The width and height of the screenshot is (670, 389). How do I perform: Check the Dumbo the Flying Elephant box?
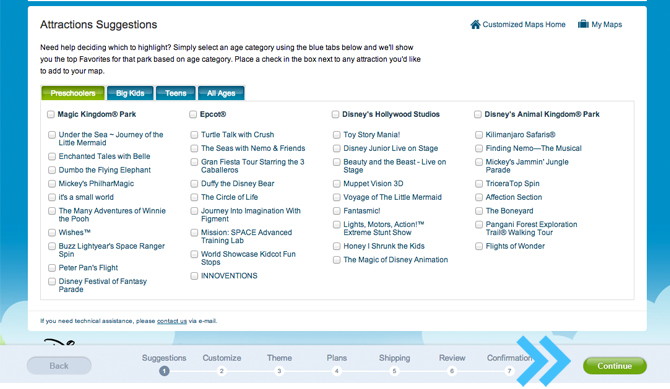[52, 170]
